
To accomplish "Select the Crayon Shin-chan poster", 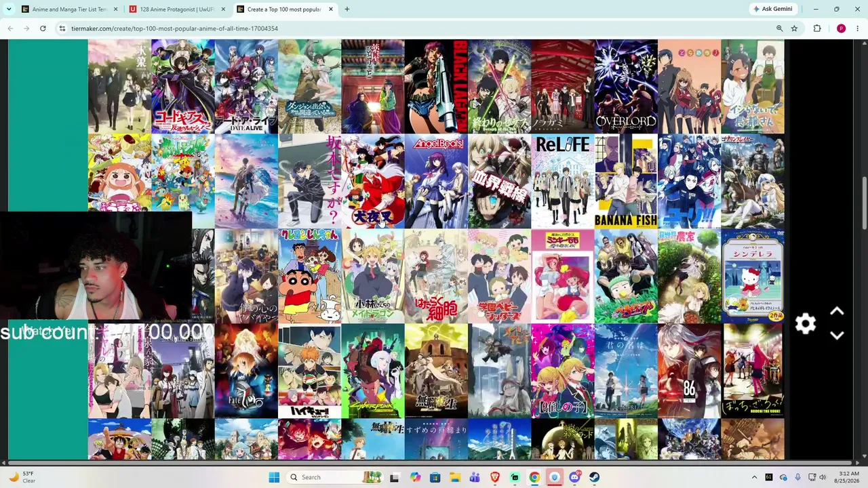I will tap(309, 276).
